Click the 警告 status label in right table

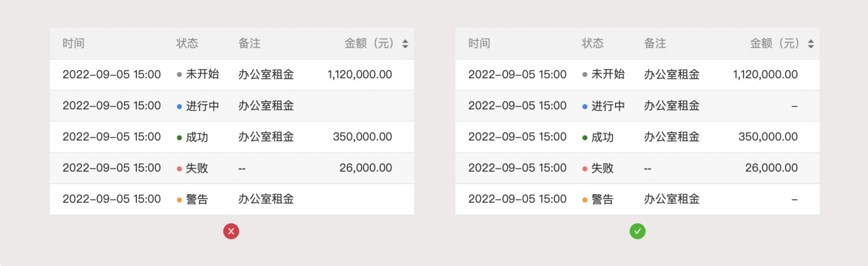coord(603,199)
